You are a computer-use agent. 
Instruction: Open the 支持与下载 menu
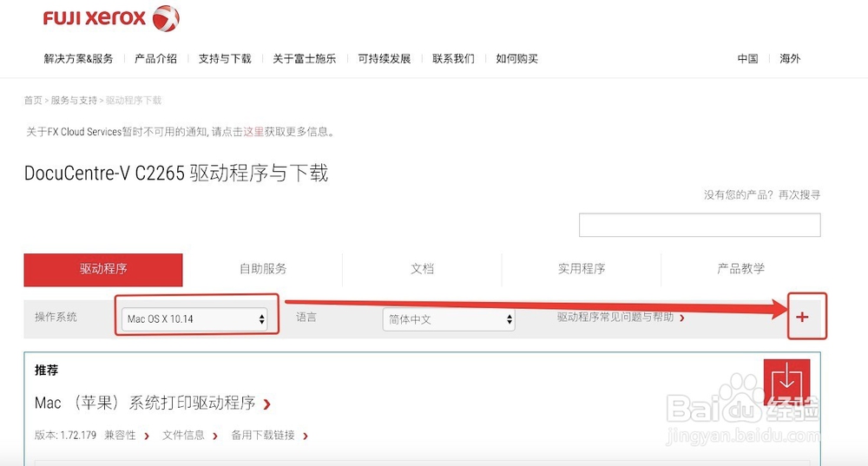point(225,59)
